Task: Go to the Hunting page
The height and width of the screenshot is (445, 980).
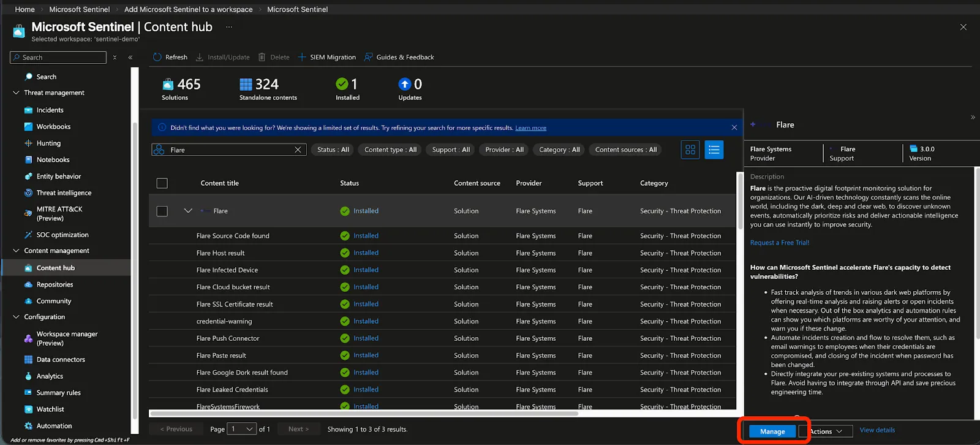Action: [48, 143]
